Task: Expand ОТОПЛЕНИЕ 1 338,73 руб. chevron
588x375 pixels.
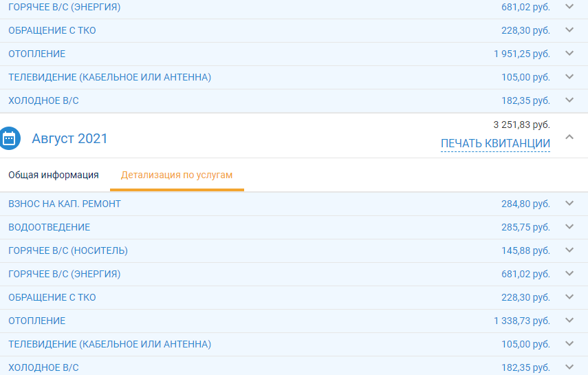Action: pyautogui.click(x=569, y=320)
